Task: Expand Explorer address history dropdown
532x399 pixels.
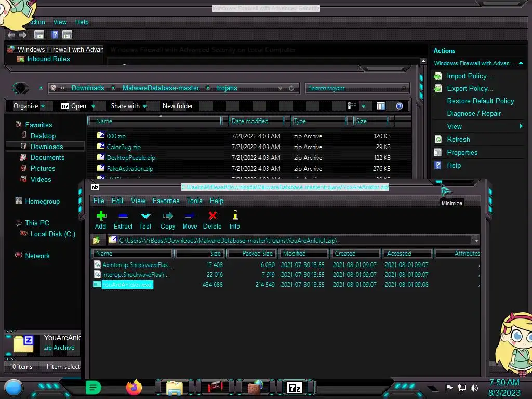Action: (x=280, y=88)
